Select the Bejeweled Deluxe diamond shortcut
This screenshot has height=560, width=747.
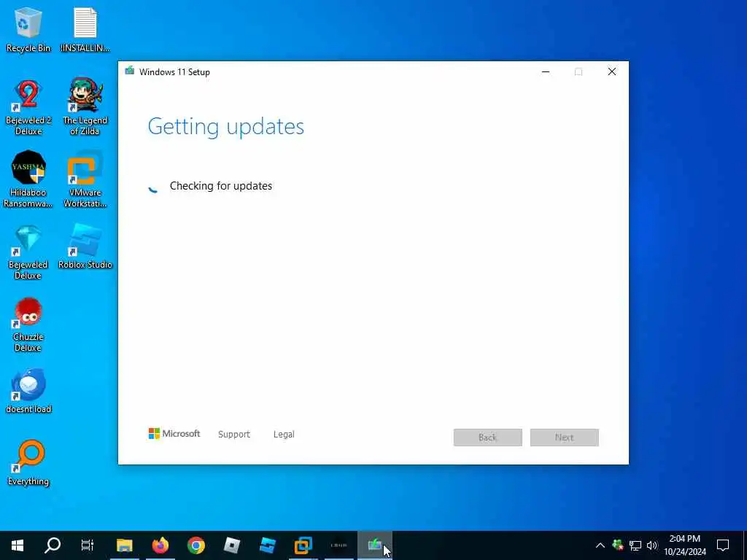28,252
